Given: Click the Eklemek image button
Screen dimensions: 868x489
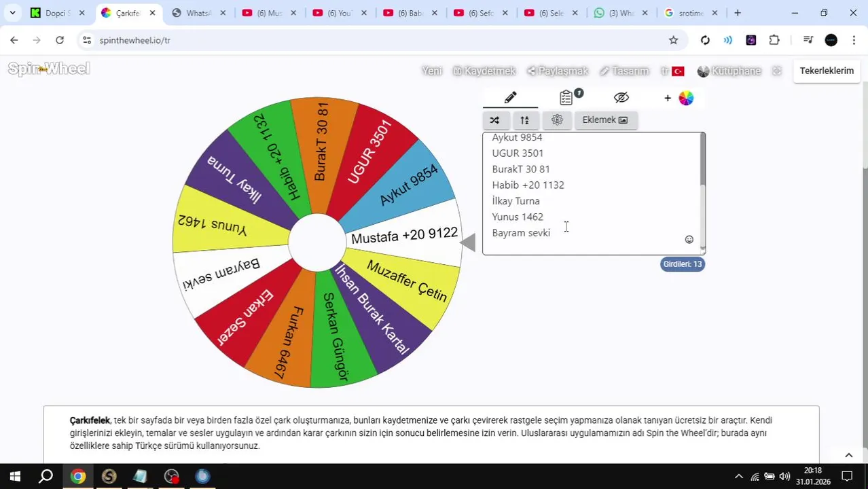Looking at the screenshot, I should click(605, 120).
